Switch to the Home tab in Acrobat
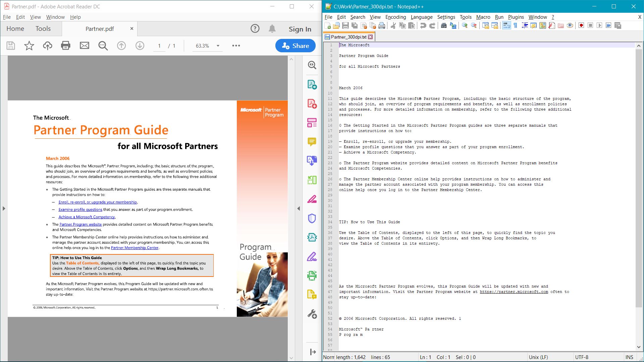This screenshot has height=362, width=644. pos(15,29)
